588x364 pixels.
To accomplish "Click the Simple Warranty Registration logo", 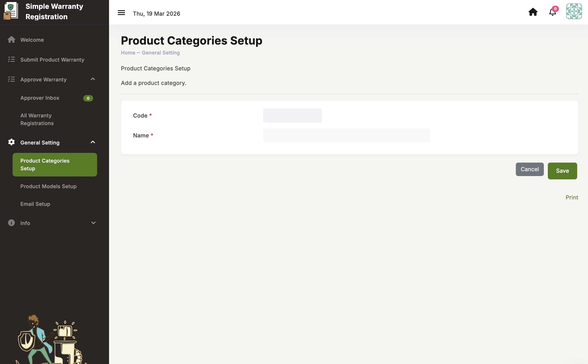I will 11,11.
